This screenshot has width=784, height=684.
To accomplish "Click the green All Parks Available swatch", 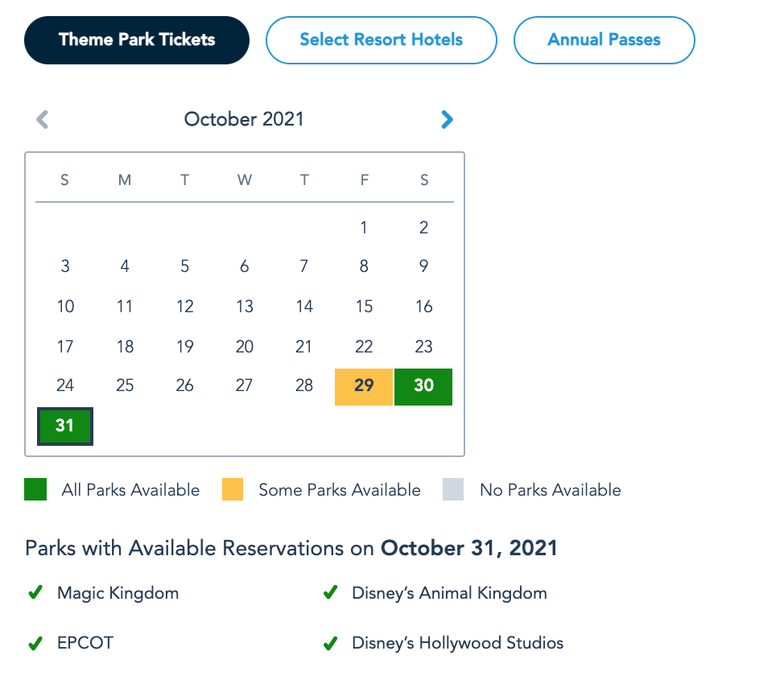I will (35, 490).
